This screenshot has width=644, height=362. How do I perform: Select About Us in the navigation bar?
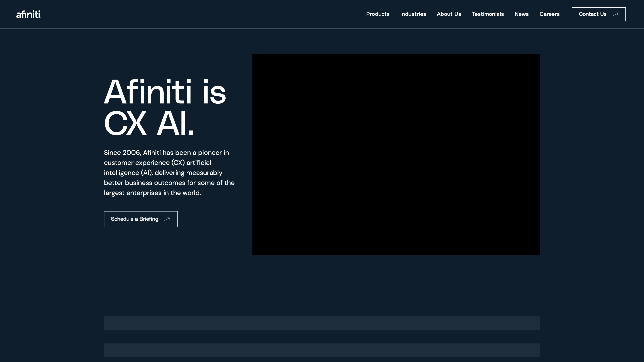[x=449, y=14]
